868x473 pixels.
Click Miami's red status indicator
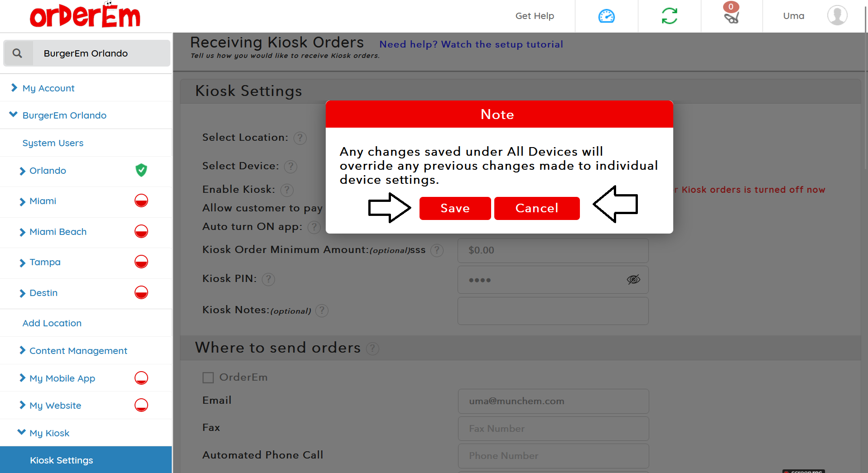click(141, 201)
